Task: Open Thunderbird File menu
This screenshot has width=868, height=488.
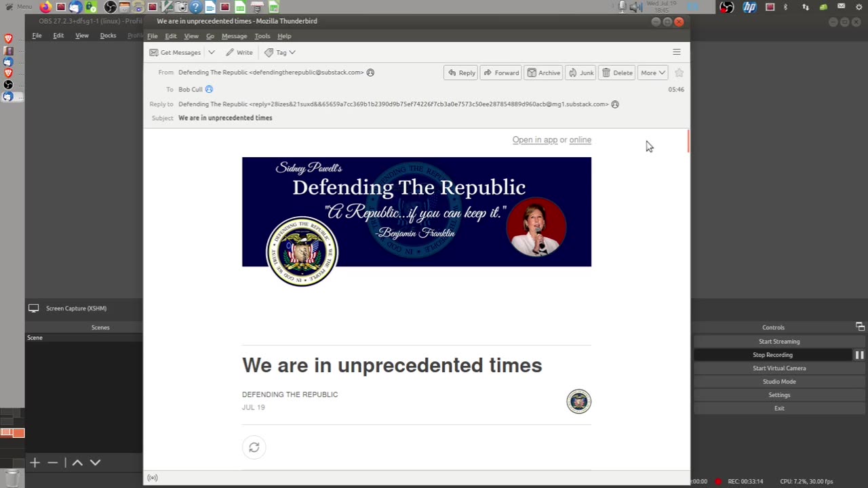Action: [x=152, y=36]
